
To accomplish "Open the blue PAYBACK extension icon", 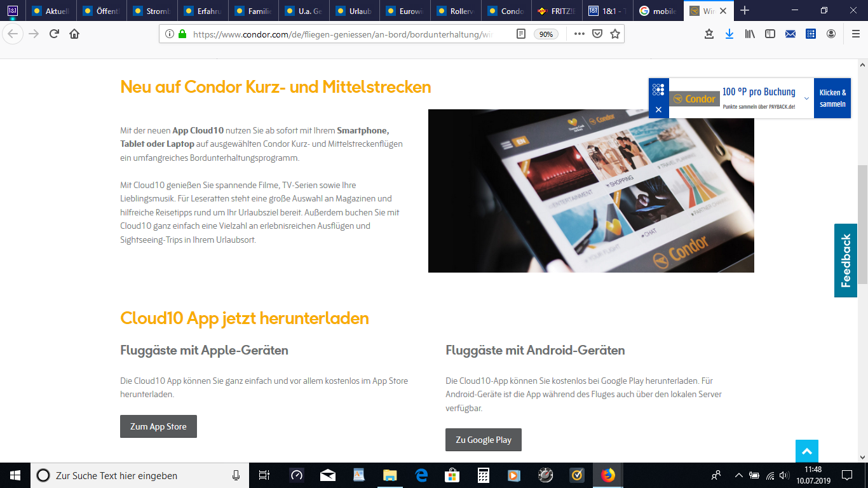I will [x=811, y=34].
